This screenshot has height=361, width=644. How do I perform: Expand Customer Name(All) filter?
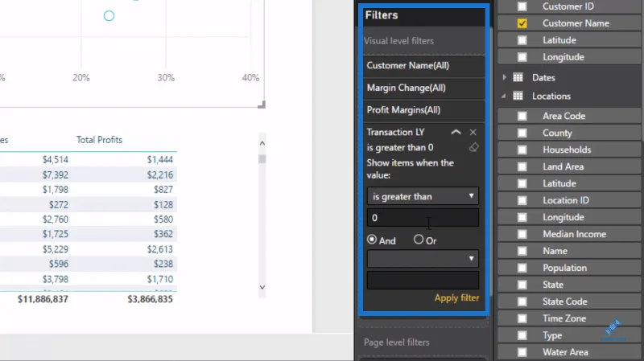coord(423,66)
